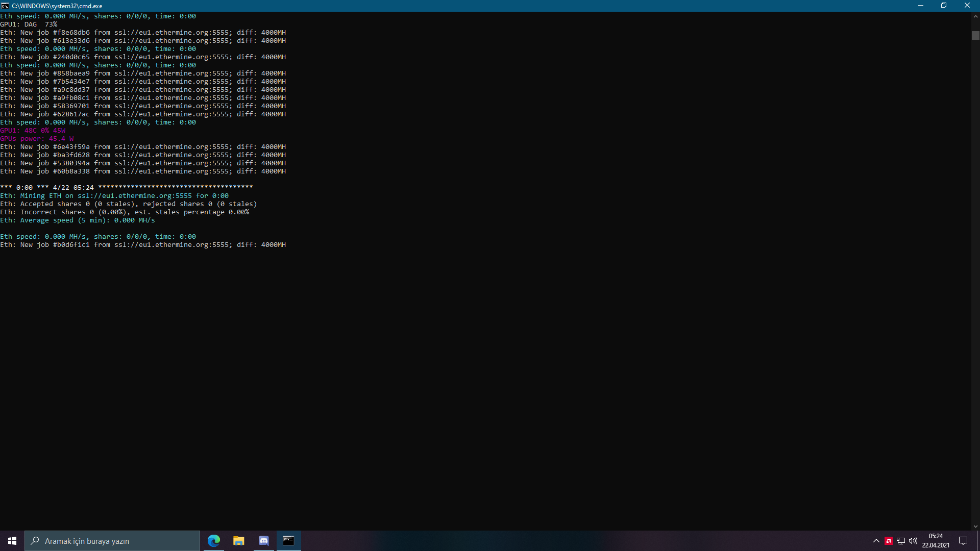Open the cmd.exe title bar system icon
The image size is (980, 551).
[5, 6]
